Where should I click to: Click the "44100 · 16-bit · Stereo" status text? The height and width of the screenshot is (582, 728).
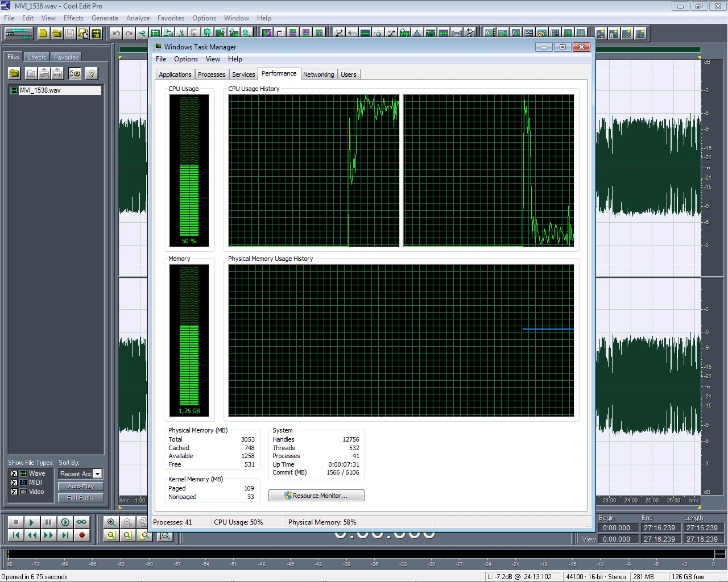(x=595, y=576)
